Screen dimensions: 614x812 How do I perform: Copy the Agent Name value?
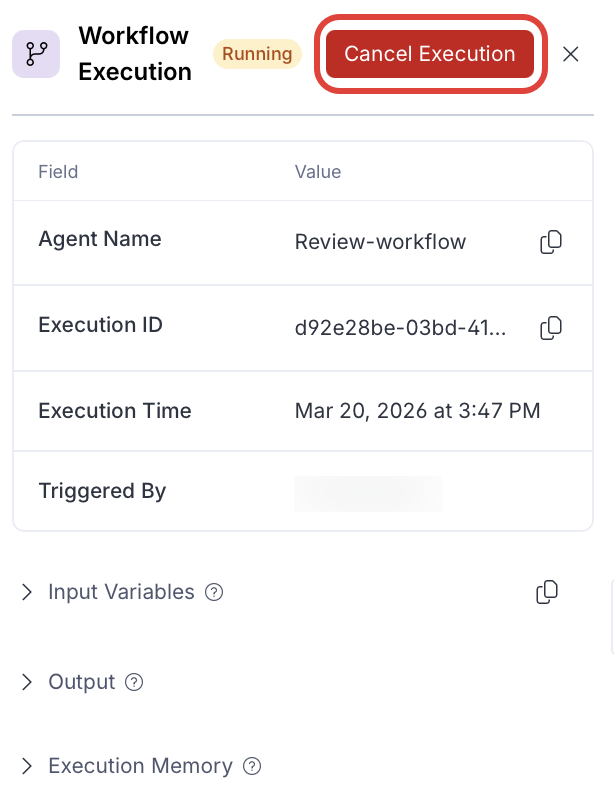550,242
